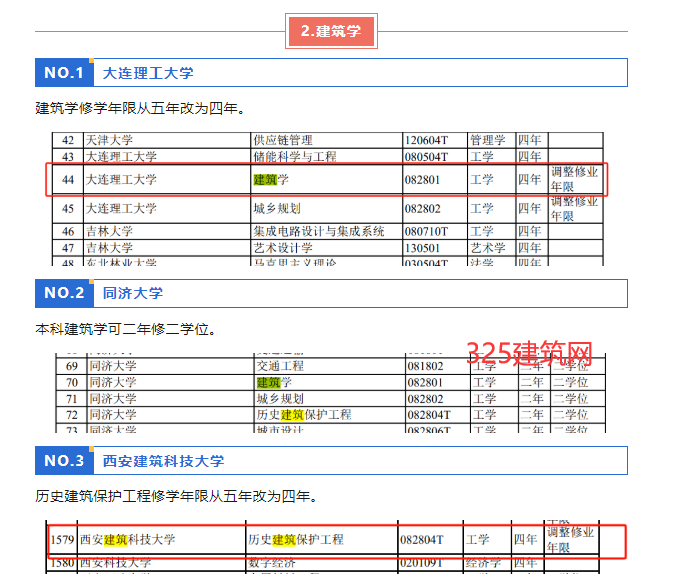Viewport: 681px width, 584px height.
Task: Click "城乡规划" in row 45
Action: click(277, 208)
